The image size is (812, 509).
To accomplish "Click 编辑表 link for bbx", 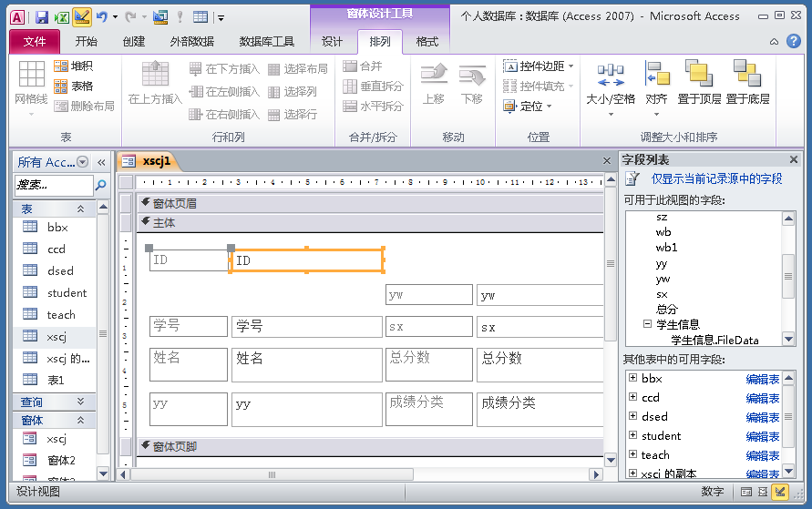I will [762, 379].
